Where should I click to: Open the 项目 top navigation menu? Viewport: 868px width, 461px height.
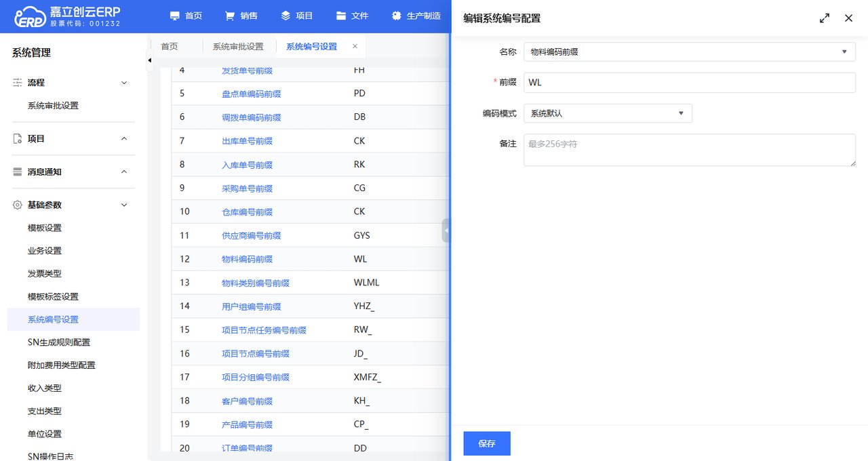[x=297, y=16]
